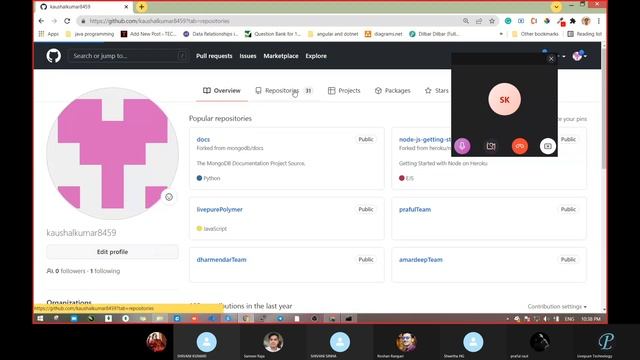The width and height of the screenshot is (640, 360).
Task: Focus the Search or jump to field
Action: 128,56
